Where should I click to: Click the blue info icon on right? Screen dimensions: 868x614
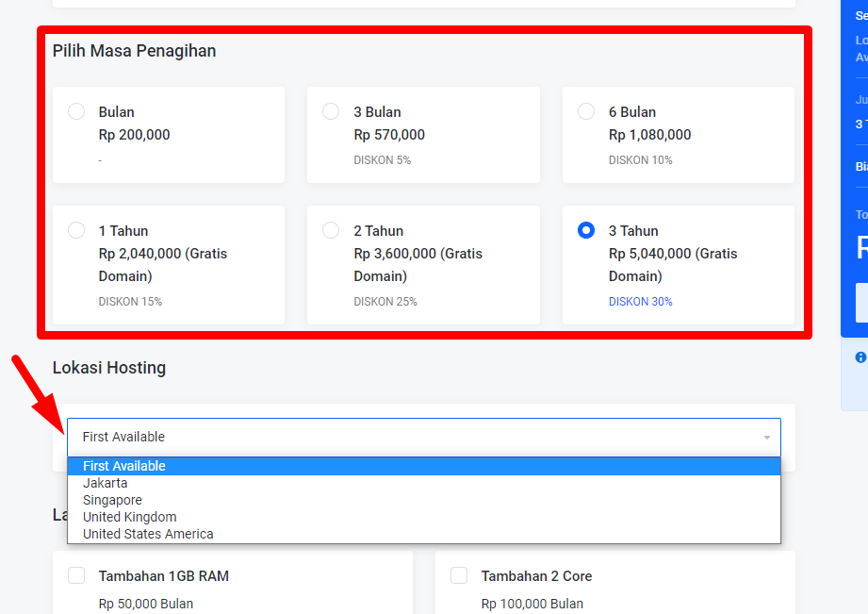coord(860,357)
